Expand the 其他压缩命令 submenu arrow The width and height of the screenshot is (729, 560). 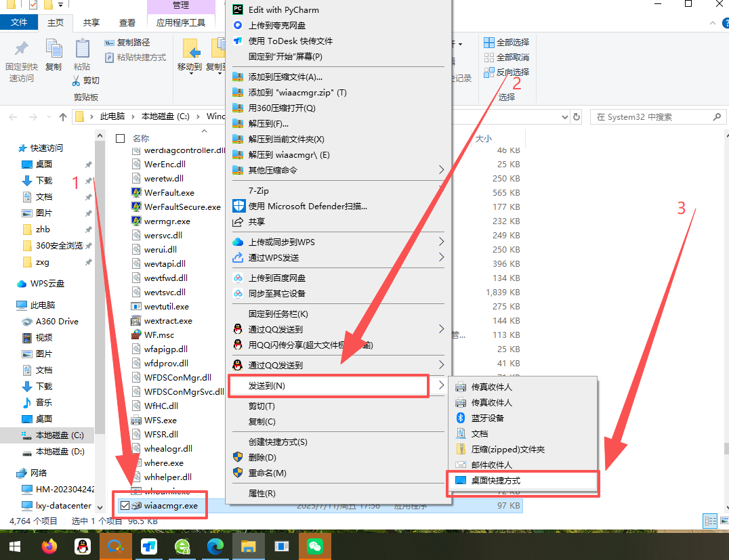point(441,170)
